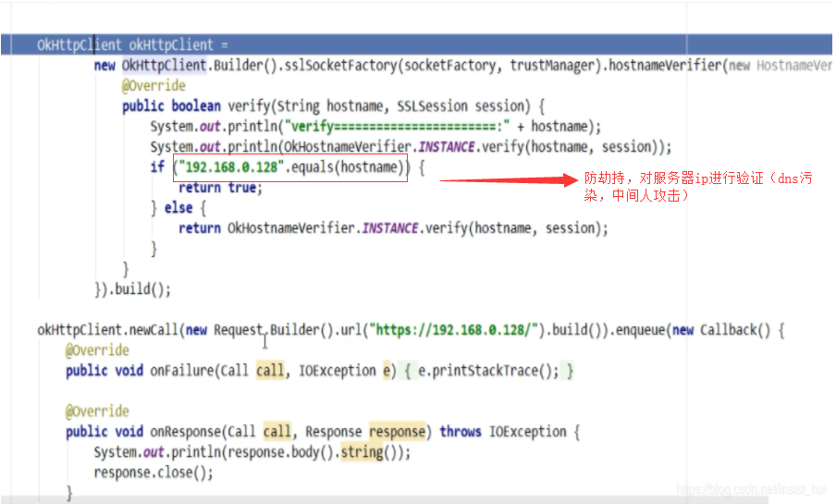Click highlighted 'call' parameter in onFailure
This screenshot has width=836, height=504.
click(x=270, y=370)
